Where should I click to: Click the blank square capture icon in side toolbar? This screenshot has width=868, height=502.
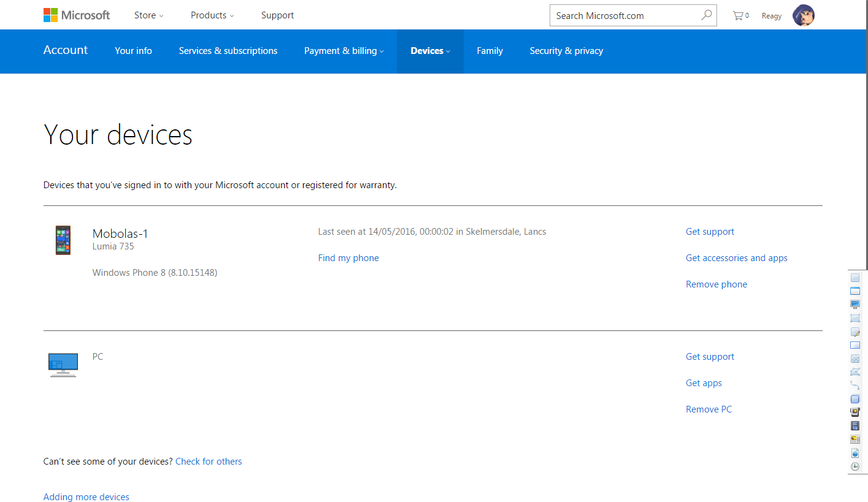(x=855, y=278)
